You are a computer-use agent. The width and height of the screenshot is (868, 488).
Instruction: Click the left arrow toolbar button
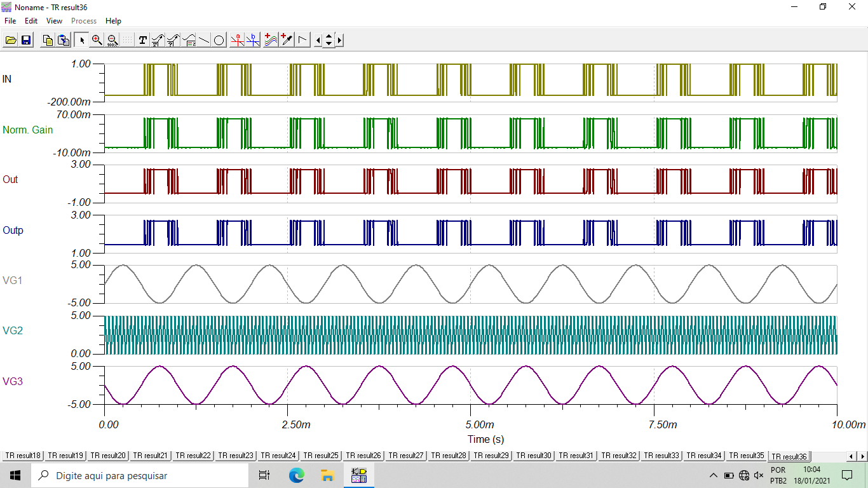(x=318, y=40)
